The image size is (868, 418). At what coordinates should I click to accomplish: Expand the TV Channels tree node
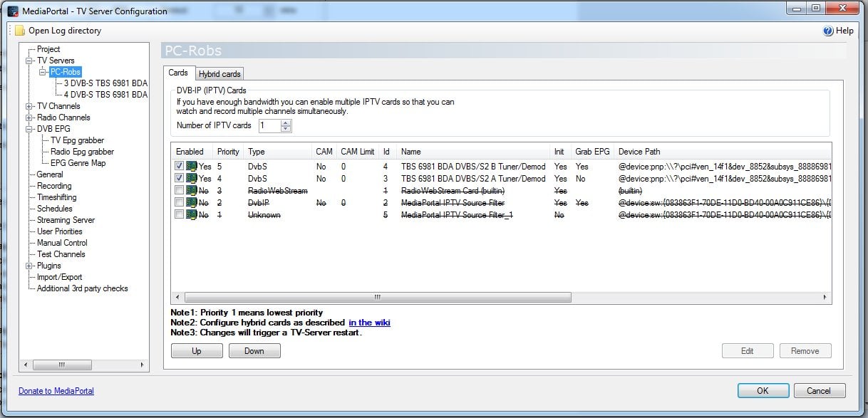point(29,106)
